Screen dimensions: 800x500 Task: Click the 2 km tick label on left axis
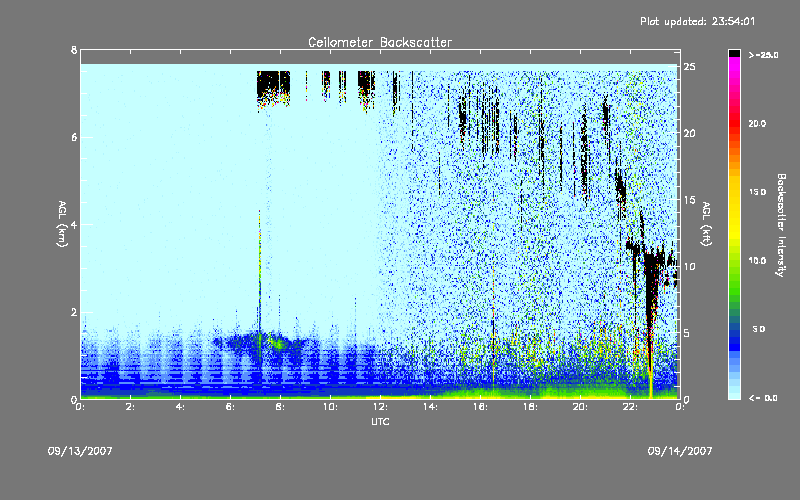click(74, 312)
